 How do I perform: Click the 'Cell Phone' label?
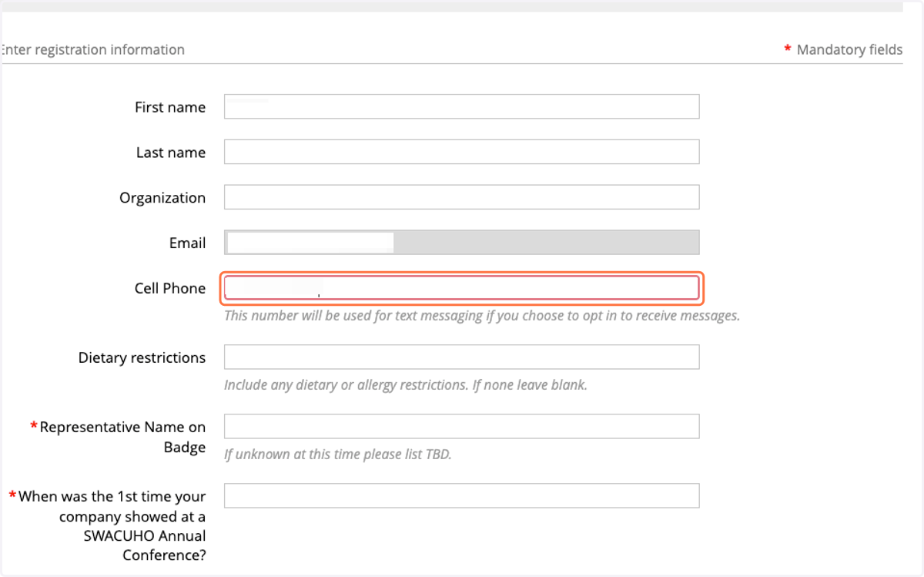click(x=170, y=288)
